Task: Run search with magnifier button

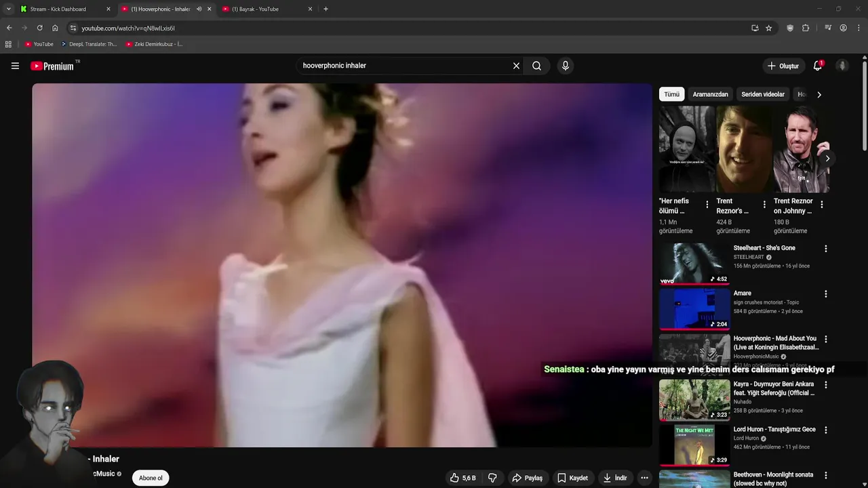Action: 536,66
